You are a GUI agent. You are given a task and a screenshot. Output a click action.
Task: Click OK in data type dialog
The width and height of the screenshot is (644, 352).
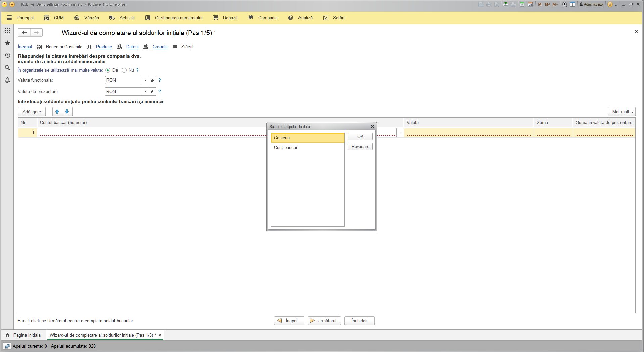[360, 136]
